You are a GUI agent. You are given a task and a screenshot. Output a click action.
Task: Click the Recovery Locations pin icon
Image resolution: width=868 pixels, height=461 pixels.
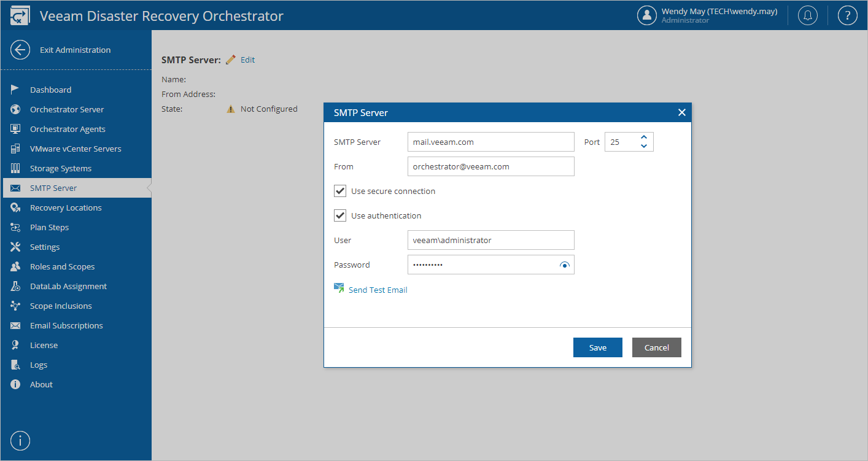[15, 207]
